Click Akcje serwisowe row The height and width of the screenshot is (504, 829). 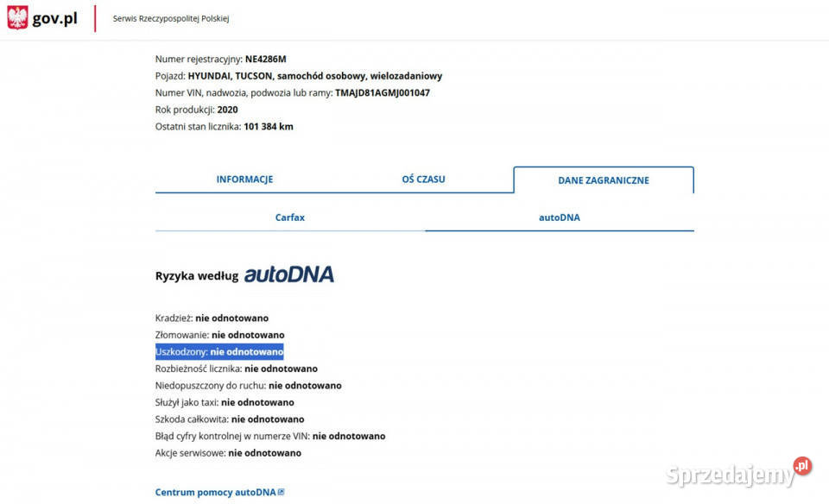(x=228, y=453)
